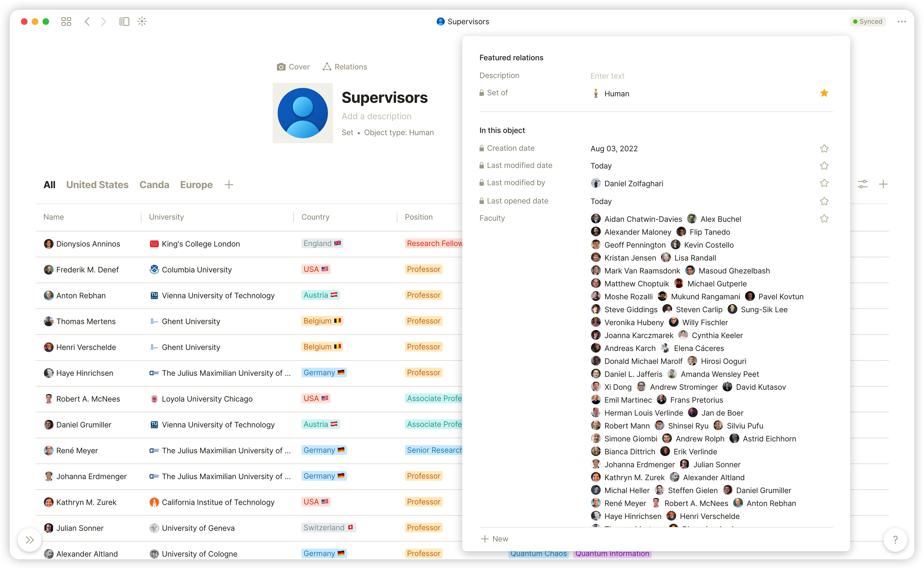Open the graph view icon
This screenshot has height=569, width=924.
pyautogui.click(x=142, y=22)
